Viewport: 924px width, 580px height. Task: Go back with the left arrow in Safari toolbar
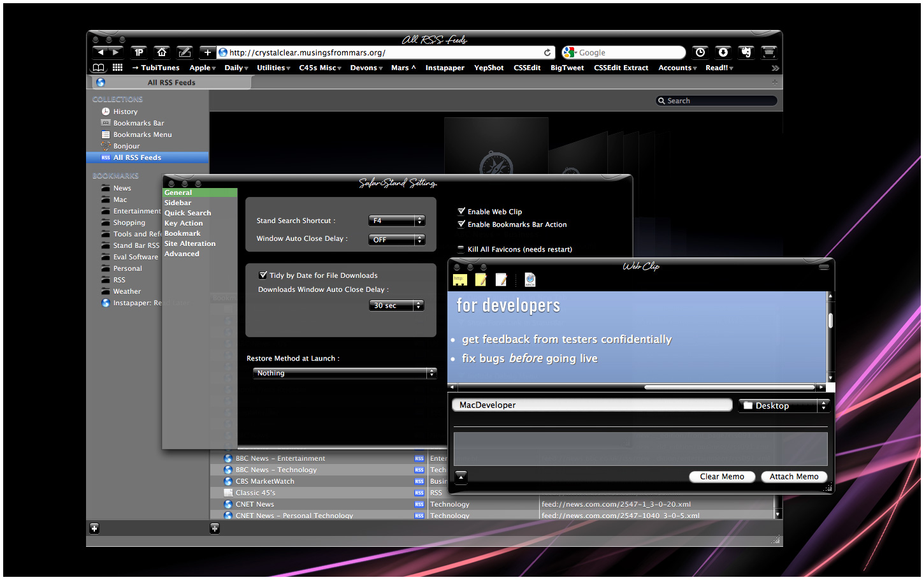[100, 52]
